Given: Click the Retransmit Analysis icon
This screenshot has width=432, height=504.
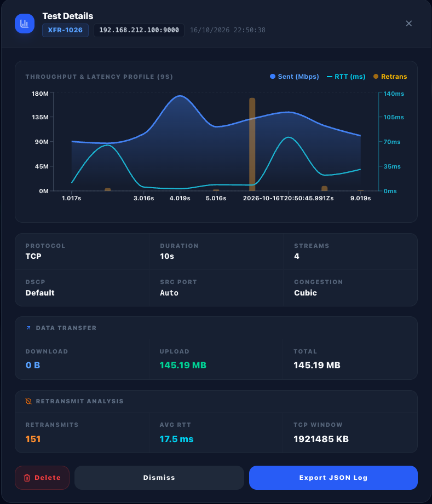Looking at the screenshot, I should 28,401.
